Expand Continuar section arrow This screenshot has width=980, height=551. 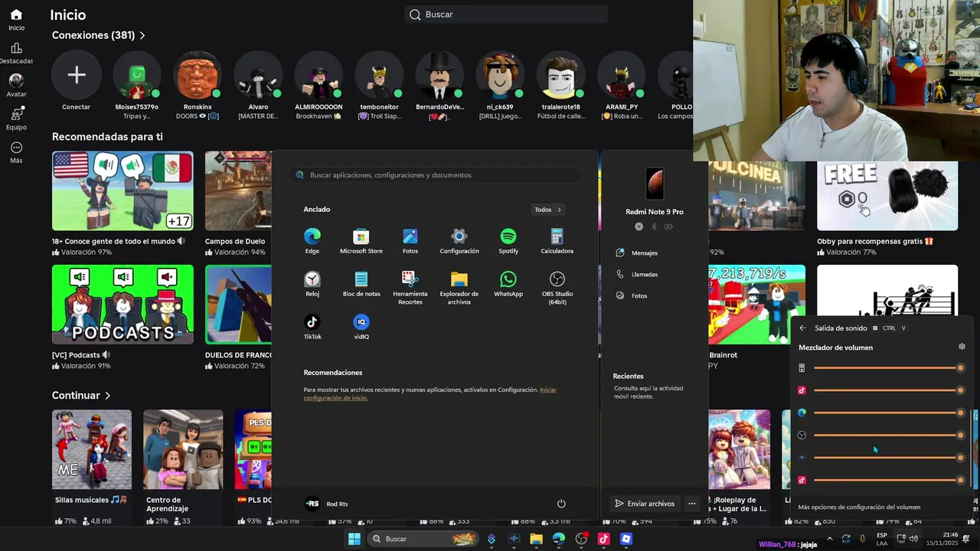tap(108, 396)
